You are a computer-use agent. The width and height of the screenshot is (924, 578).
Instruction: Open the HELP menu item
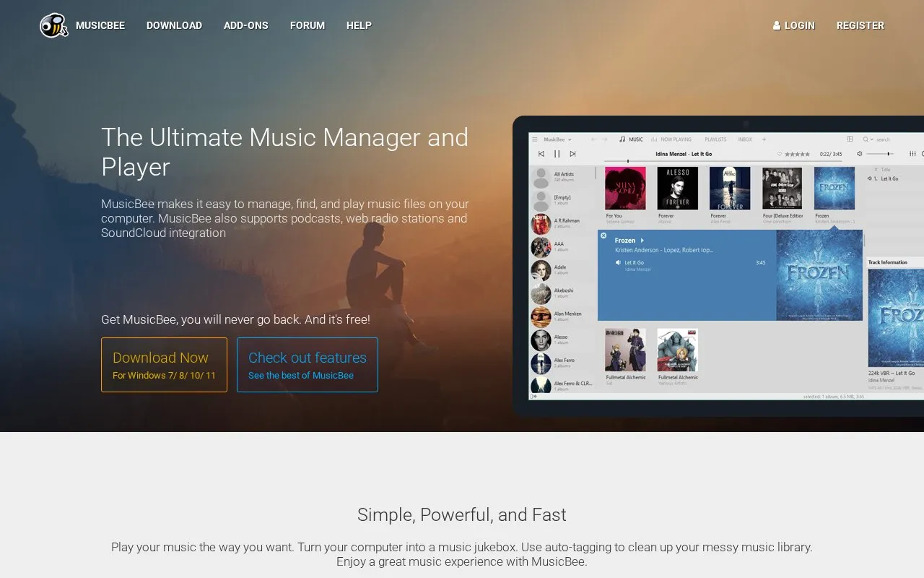pos(359,25)
